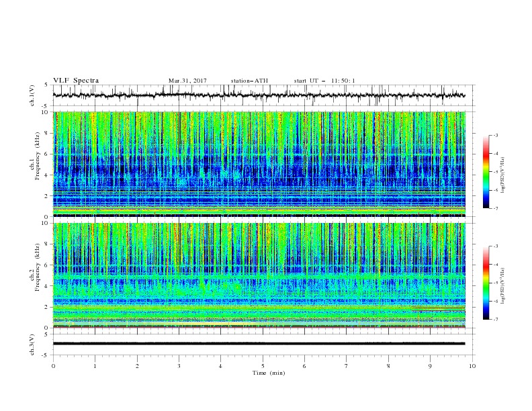This screenshot has height=411, width=532.
Task: Click the "station=ATH" header text
Action: click(x=249, y=81)
